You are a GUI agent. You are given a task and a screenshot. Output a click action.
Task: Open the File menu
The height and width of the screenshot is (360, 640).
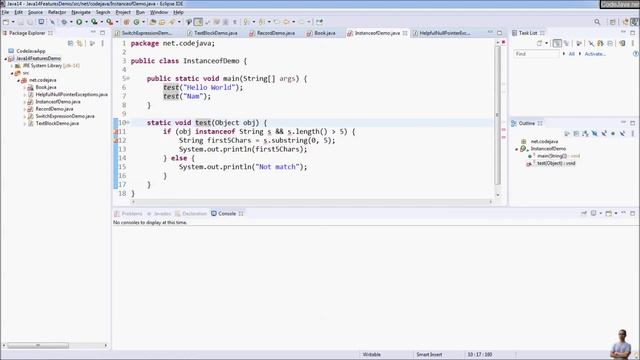pyautogui.click(x=5, y=12)
